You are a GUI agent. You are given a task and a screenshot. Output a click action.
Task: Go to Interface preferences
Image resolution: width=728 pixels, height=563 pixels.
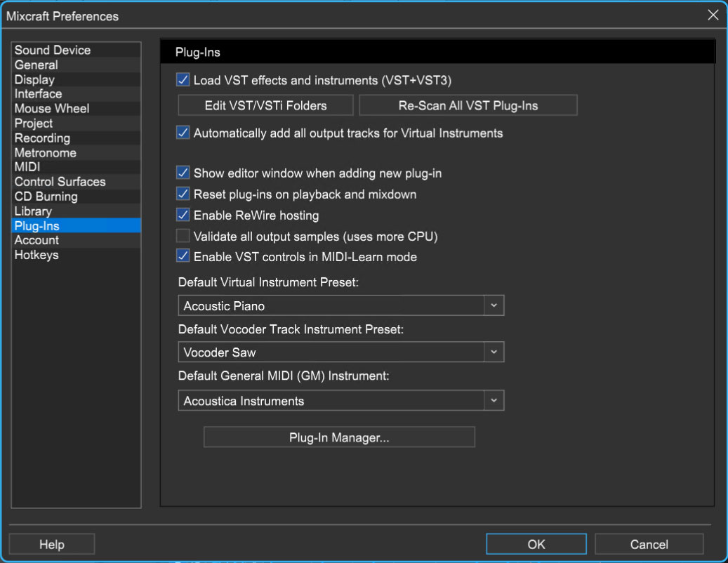click(x=76, y=94)
